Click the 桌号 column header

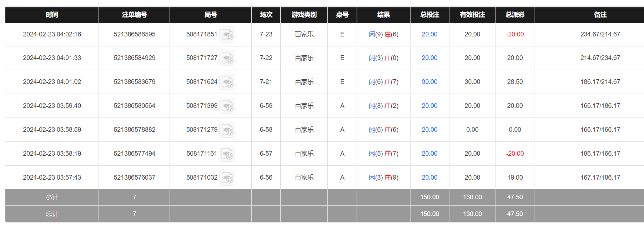(342, 15)
